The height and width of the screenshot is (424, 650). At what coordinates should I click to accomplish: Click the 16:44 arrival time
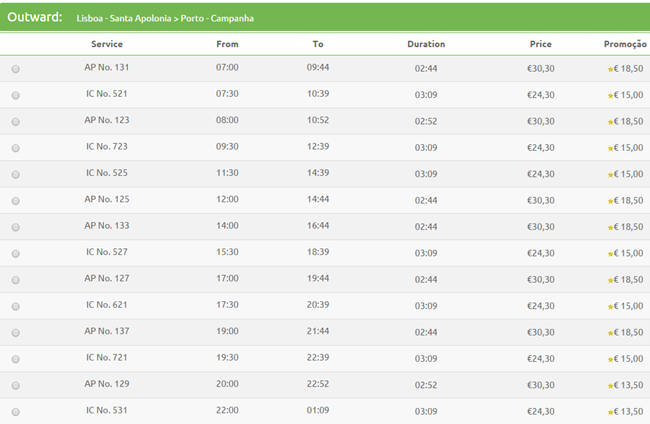coord(318,225)
